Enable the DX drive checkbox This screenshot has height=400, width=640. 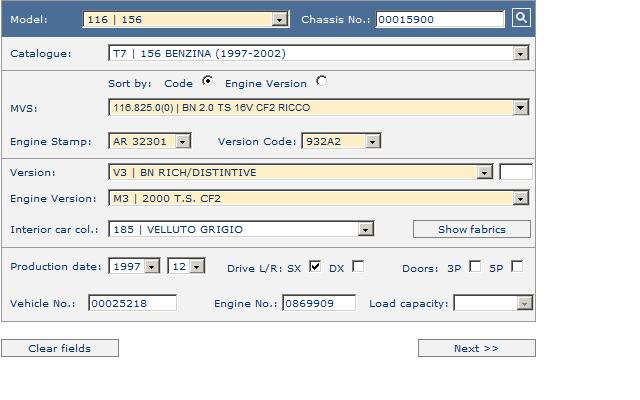click(x=358, y=267)
